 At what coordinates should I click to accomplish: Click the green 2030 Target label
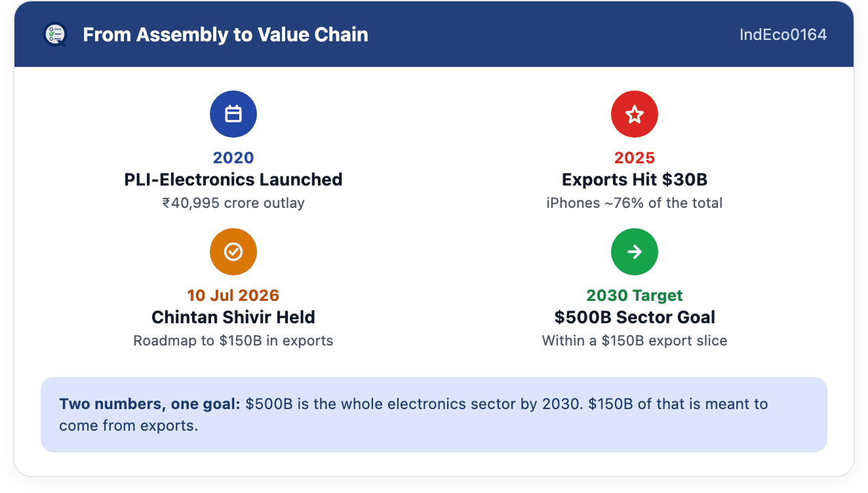tap(634, 295)
